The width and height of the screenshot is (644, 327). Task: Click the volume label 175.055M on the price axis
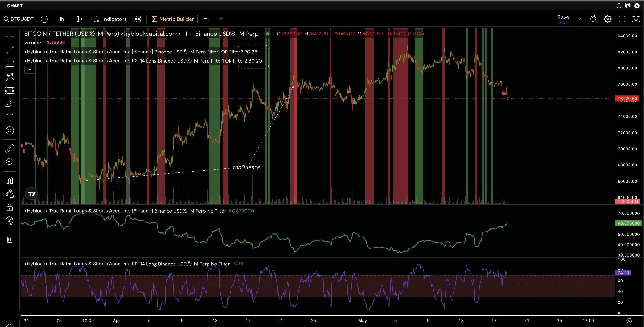[x=627, y=201]
